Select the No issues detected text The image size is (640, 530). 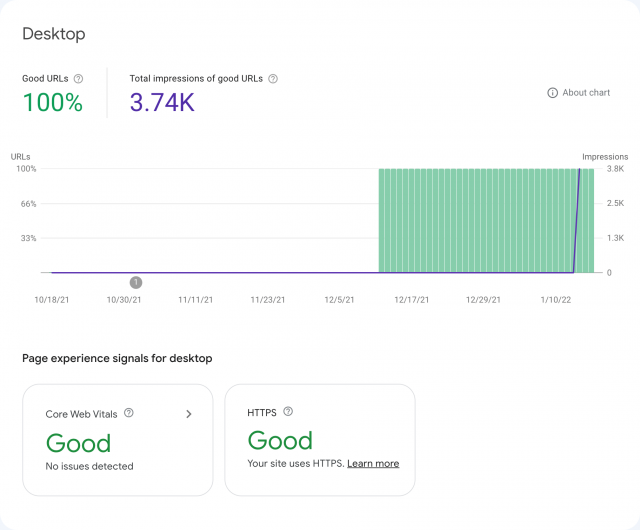tap(89, 466)
